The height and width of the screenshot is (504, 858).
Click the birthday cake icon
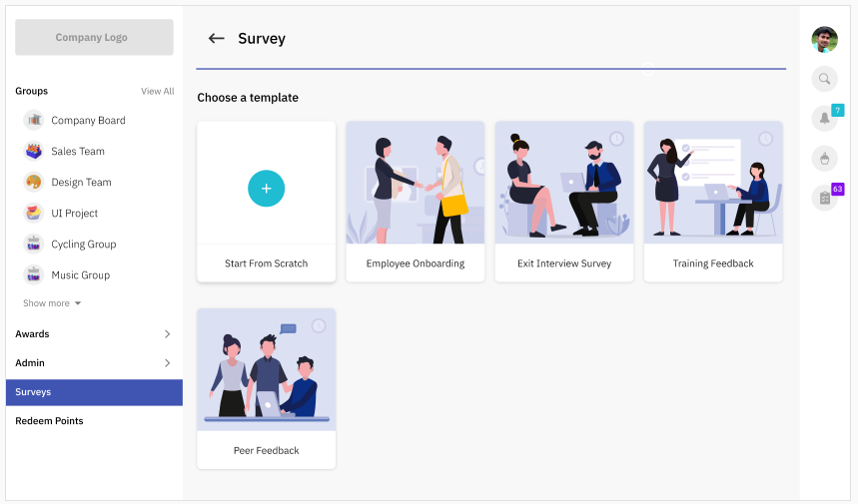click(825, 158)
